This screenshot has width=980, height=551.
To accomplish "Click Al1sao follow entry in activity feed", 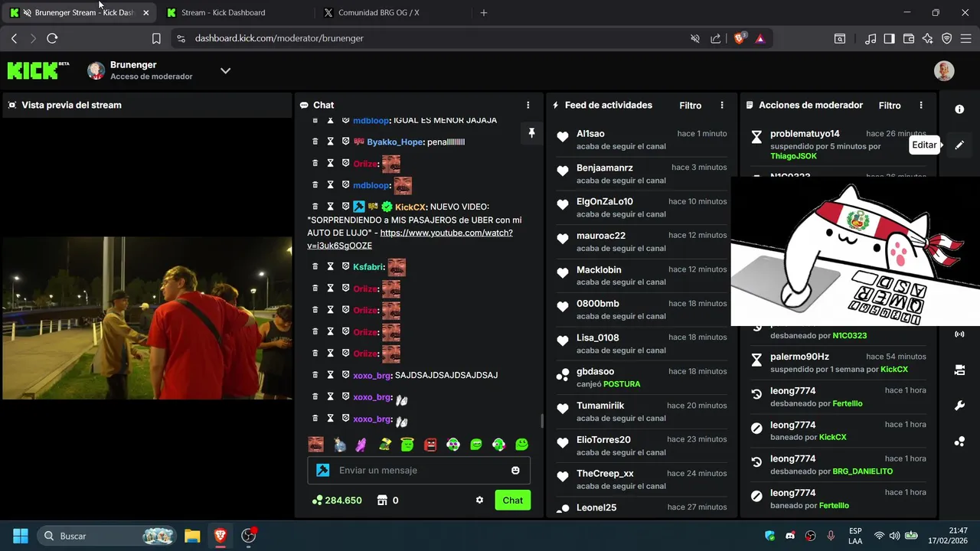I will click(640, 139).
